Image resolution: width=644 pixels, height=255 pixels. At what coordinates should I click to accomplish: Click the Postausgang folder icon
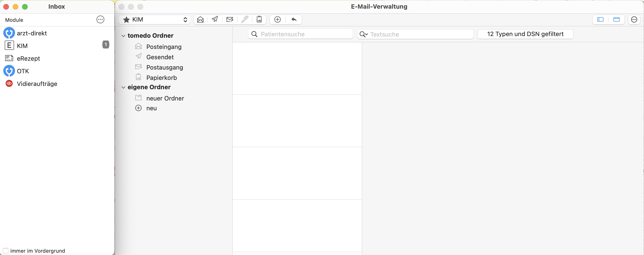[138, 67]
